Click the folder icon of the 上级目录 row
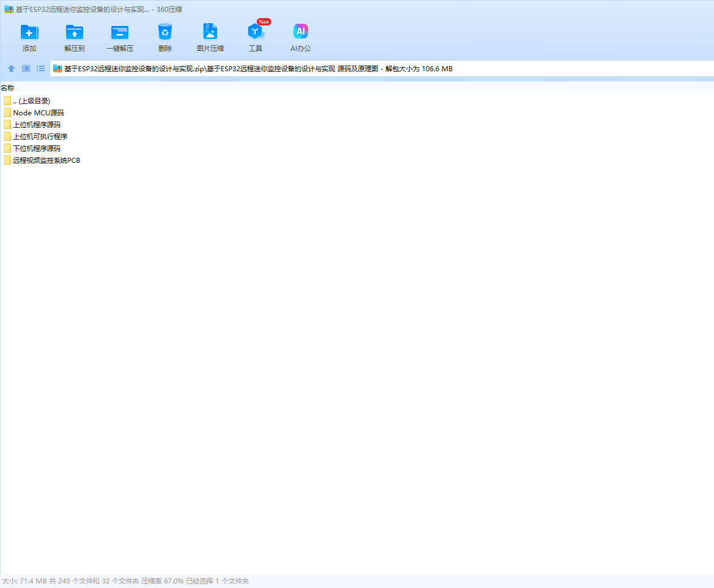 (7, 101)
